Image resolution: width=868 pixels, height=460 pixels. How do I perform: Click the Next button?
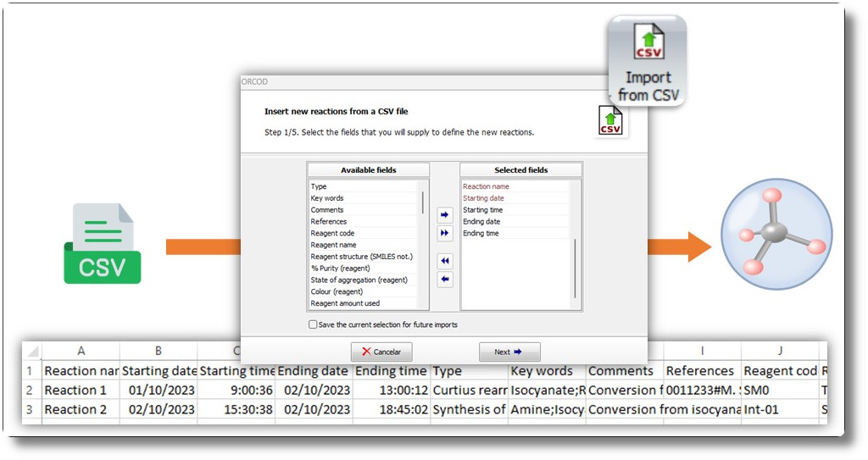click(x=509, y=352)
